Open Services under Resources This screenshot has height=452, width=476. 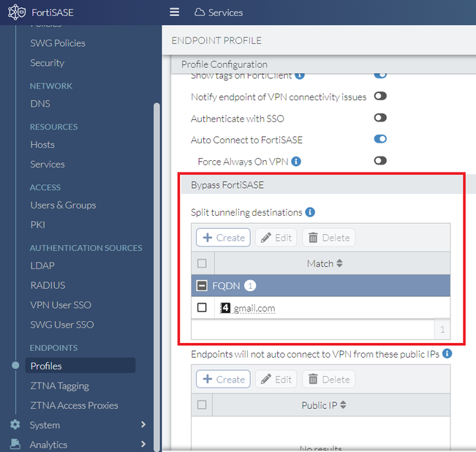click(x=48, y=165)
